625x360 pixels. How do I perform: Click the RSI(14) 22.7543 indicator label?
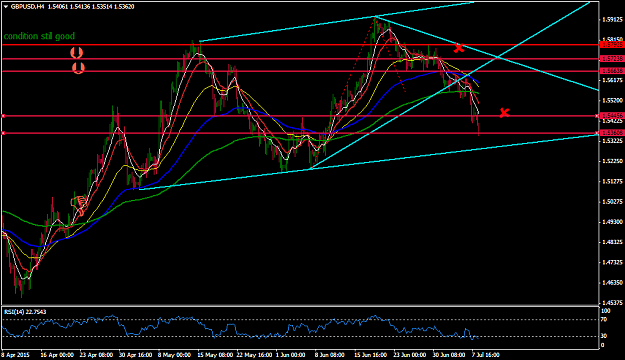[x=25, y=312]
